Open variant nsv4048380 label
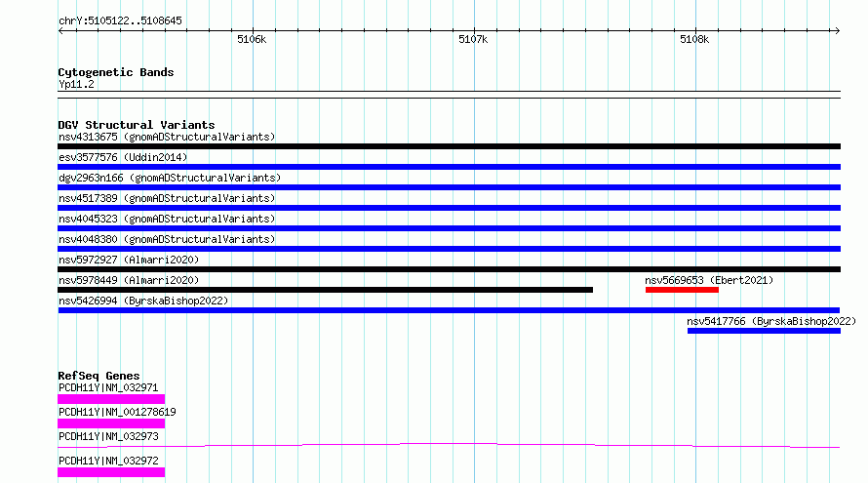Image resolution: width=868 pixels, height=483 pixels. point(167,239)
